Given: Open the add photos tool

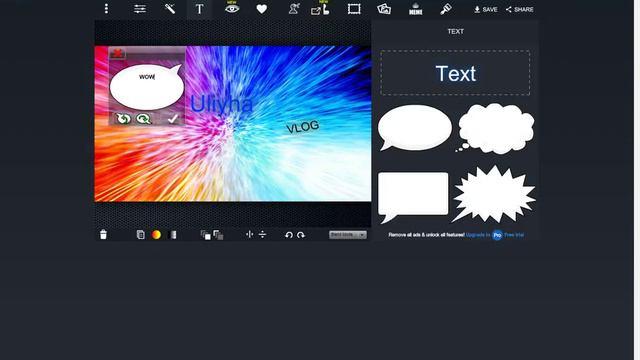Looking at the screenshot, I should [384, 9].
